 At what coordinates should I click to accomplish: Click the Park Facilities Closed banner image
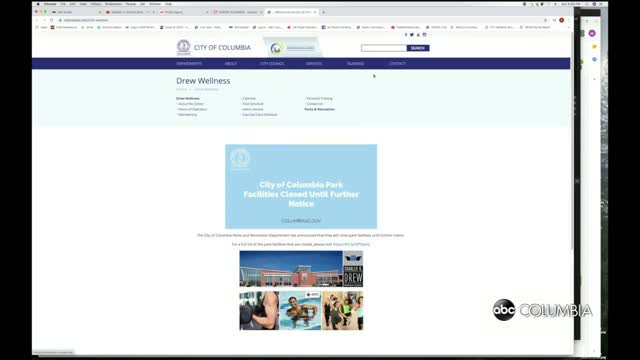point(301,186)
